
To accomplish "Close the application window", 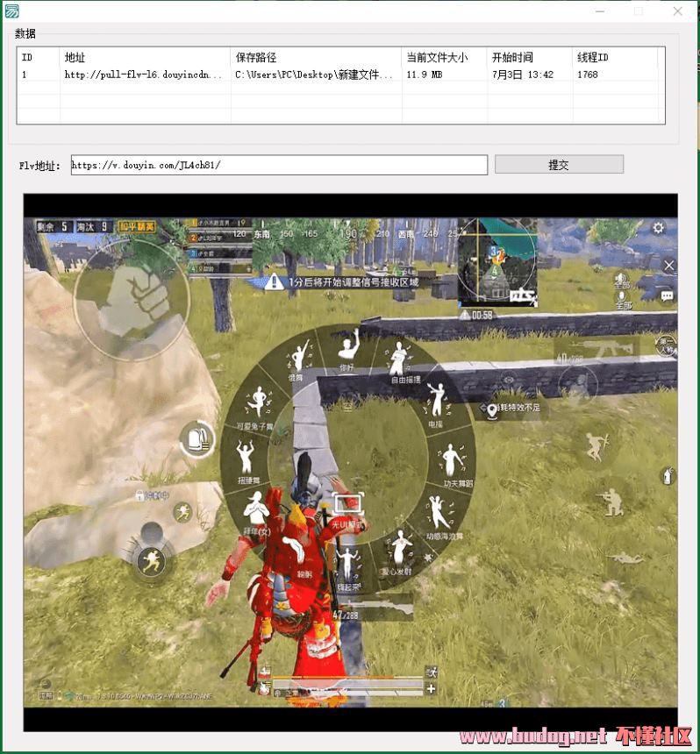I will click(677, 11).
